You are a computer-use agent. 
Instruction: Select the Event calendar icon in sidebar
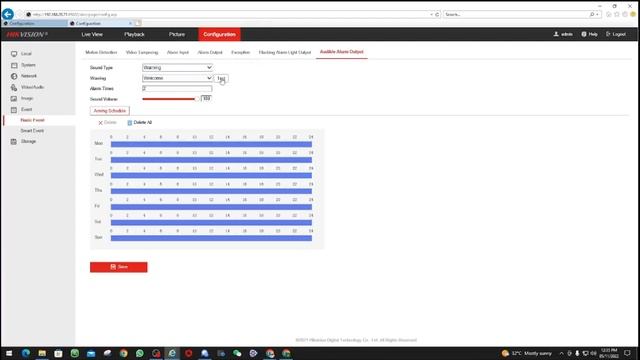pos(14,110)
